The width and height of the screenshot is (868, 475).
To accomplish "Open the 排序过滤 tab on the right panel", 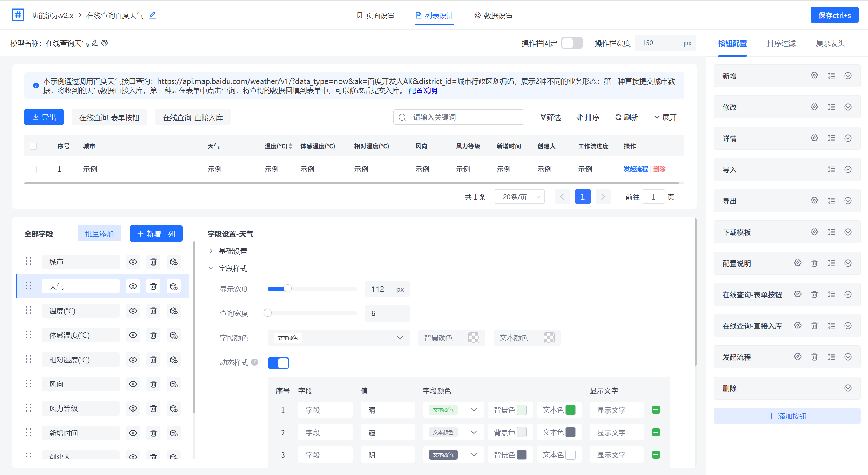I will (781, 43).
